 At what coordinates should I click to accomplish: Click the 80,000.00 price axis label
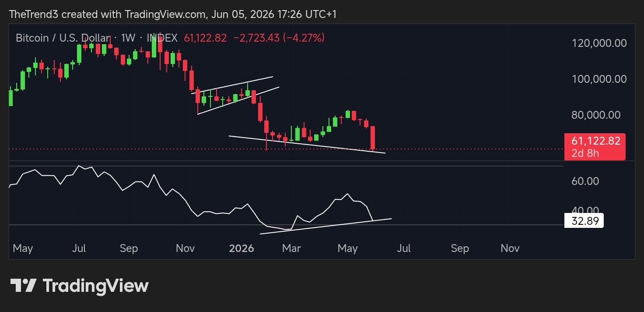click(x=596, y=115)
